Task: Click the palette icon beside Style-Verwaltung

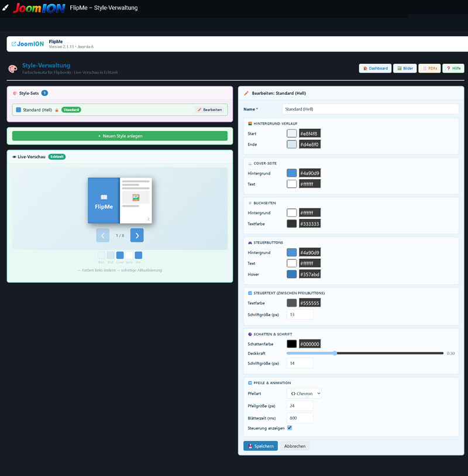Action: 13,69
